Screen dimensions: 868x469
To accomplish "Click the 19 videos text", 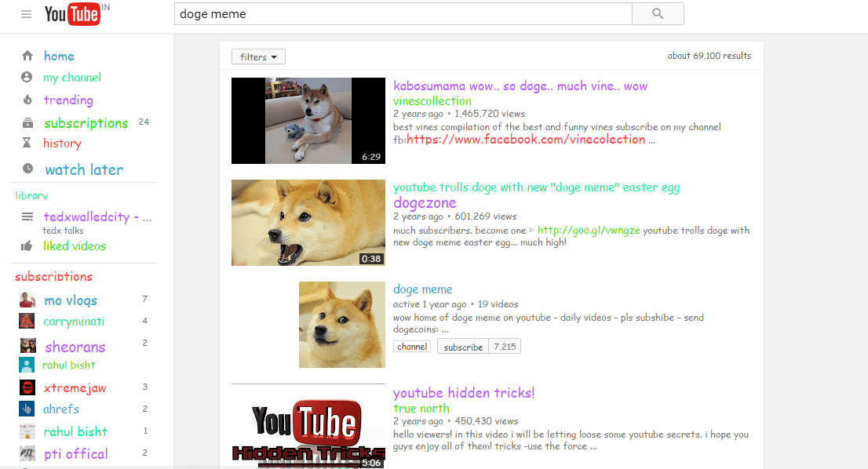I will [498, 304].
